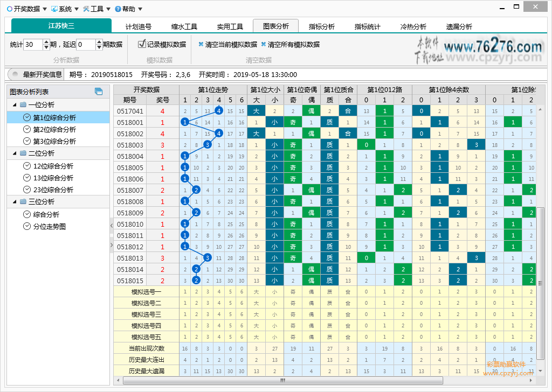This screenshot has width=552, height=392.
Task: Select the 江苏快三 tab
Action: pyautogui.click(x=61, y=26)
